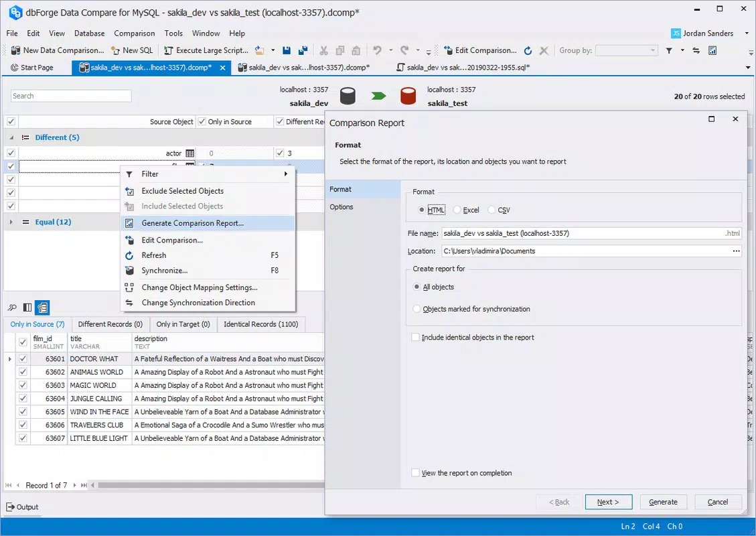Choose the All objects radio option
756x536 pixels.
tap(417, 287)
